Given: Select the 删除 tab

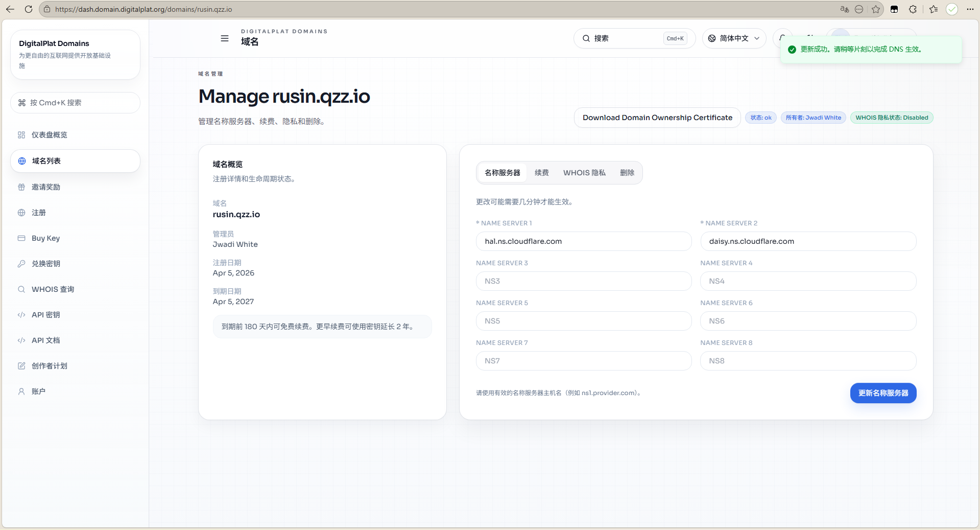Looking at the screenshot, I should (627, 173).
